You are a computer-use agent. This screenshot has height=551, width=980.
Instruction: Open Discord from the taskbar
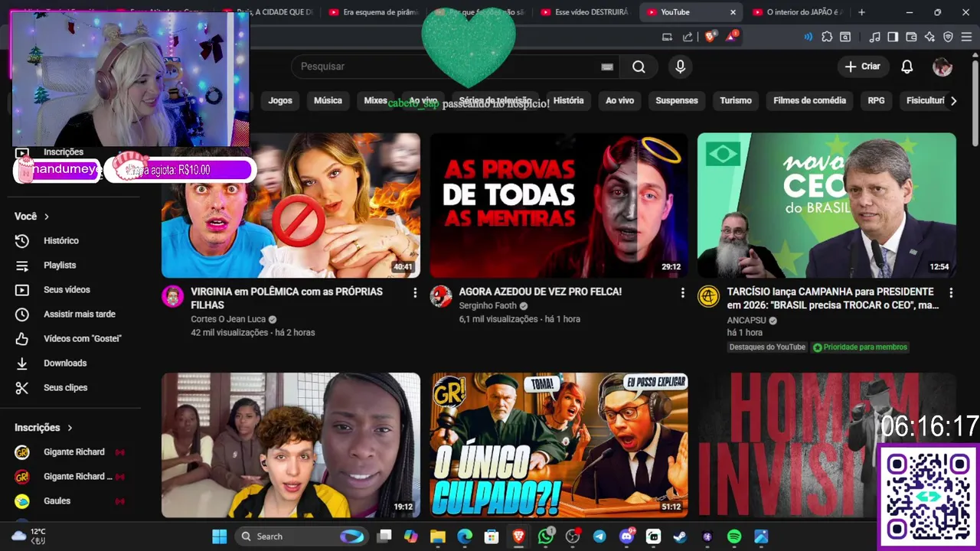626,536
